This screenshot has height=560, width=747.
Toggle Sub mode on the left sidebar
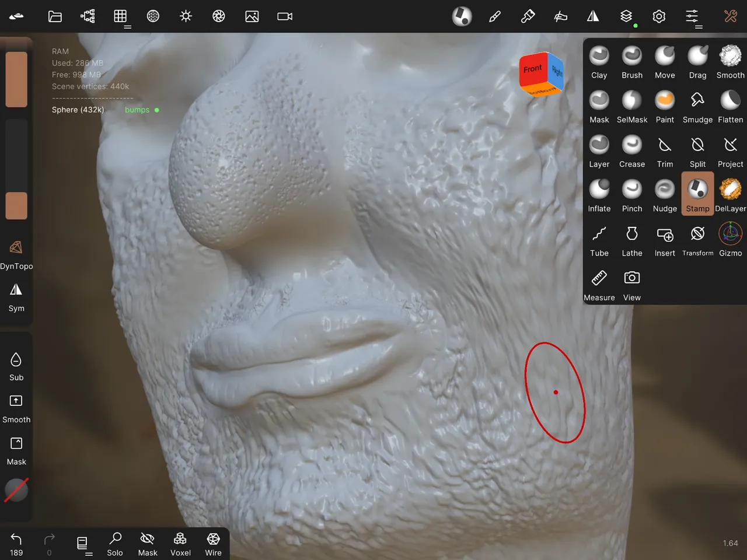pos(16,366)
